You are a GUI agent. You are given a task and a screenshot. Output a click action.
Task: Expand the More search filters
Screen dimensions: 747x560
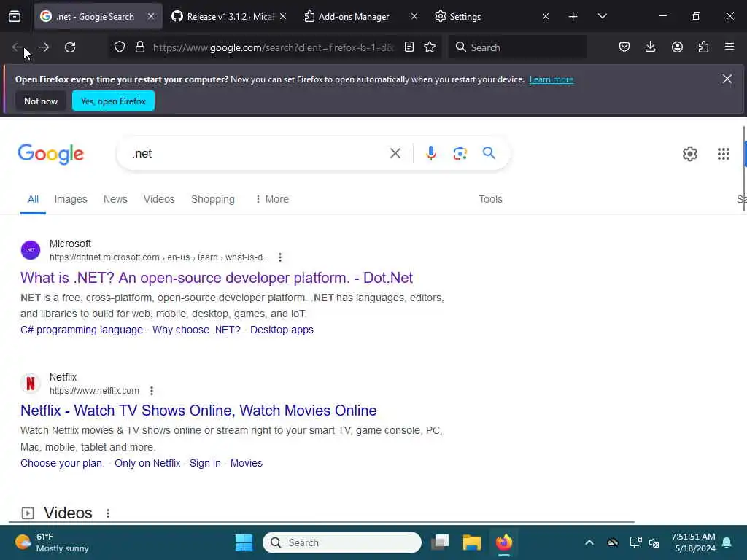[272, 200]
